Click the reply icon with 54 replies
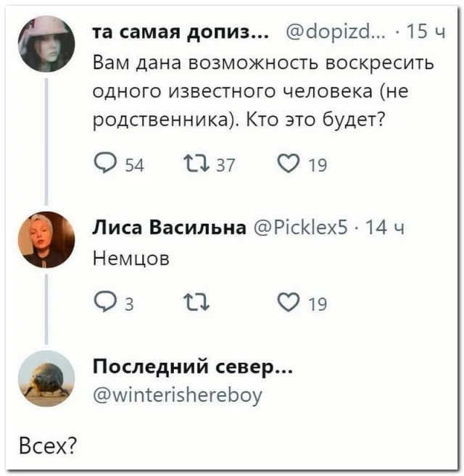464x476 pixels. coord(107,166)
